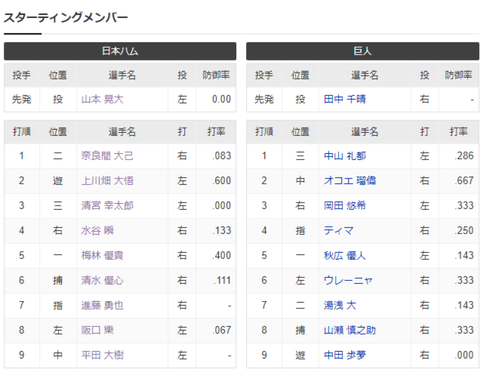The image size is (480, 376).
Task: Select the .400 batting average cell
Action: point(222,255)
